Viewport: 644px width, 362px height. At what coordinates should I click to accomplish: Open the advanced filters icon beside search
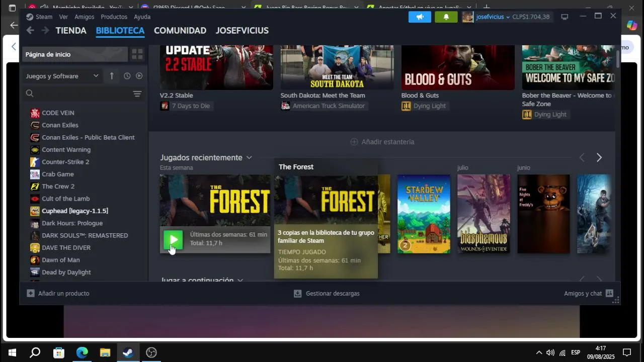(x=137, y=94)
